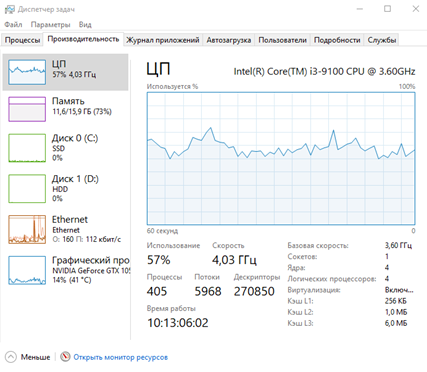Select the Графический процессор sidebar label
This screenshot has height=372, width=427.
click(x=91, y=260)
